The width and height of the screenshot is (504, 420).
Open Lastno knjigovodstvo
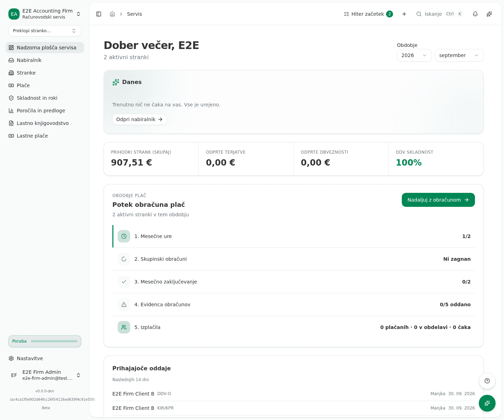(45, 123)
